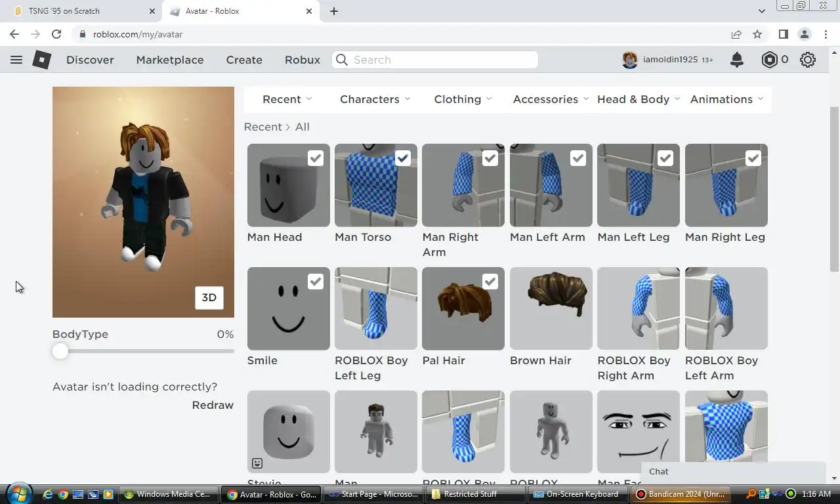The width and height of the screenshot is (840, 504).
Task: Expand the Animations dropdown
Action: pyautogui.click(x=726, y=99)
